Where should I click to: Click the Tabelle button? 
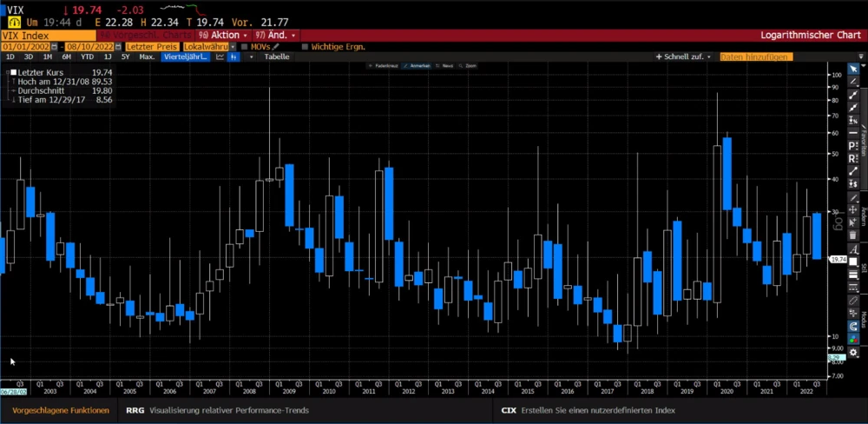click(x=276, y=56)
